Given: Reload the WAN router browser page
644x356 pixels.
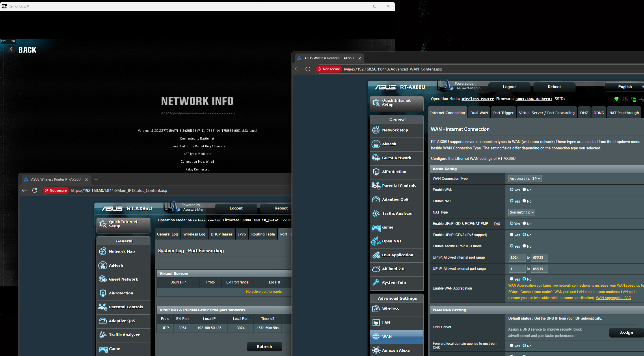Looking at the screenshot, I should pos(308,69).
